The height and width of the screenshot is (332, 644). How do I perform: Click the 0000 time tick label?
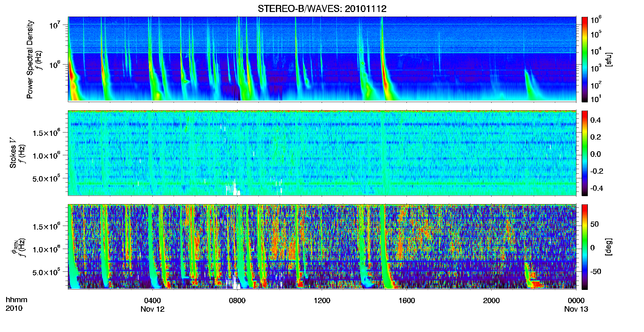click(576, 301)
